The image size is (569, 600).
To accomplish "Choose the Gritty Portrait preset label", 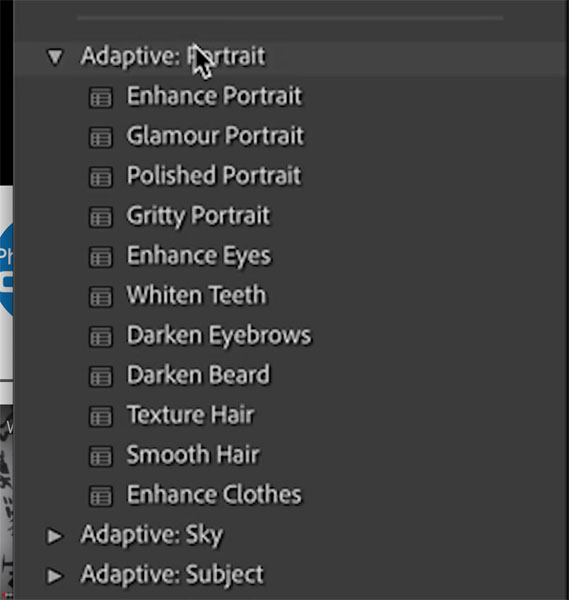I will point(199,216).
